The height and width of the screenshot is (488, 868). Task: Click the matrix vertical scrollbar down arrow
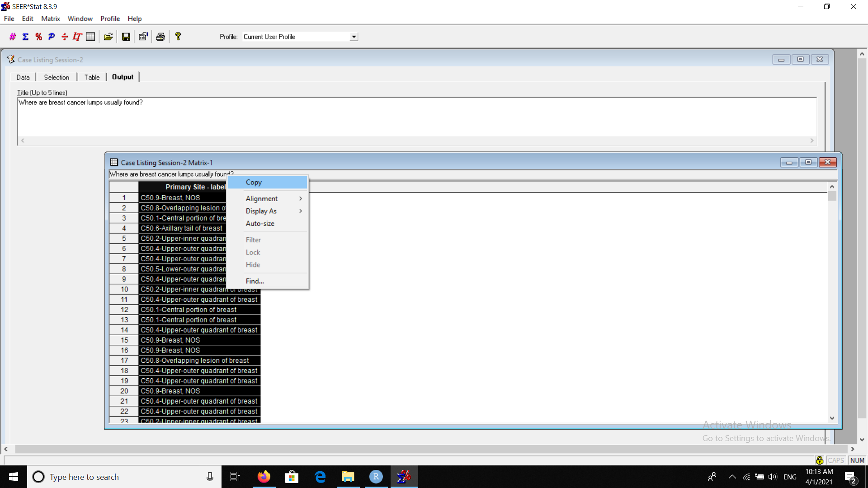pos(832,418)
